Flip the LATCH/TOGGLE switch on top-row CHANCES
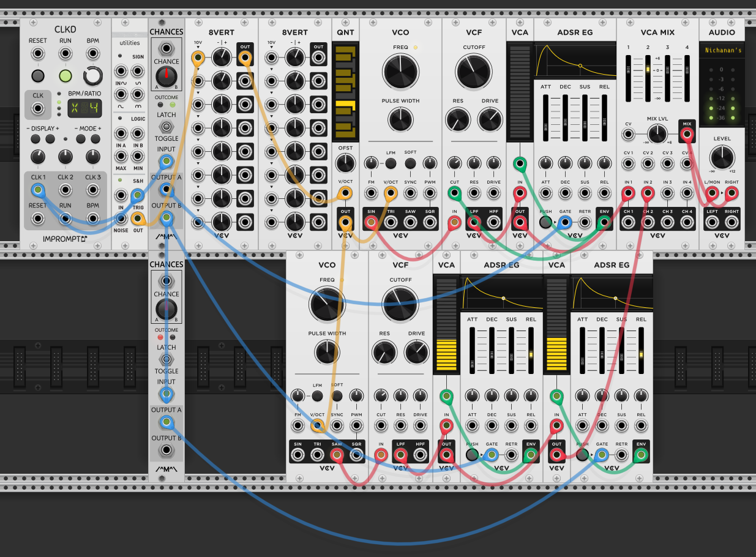Viewport: 756px width, 557px height. pyautogui.click(x=166, y=127)
